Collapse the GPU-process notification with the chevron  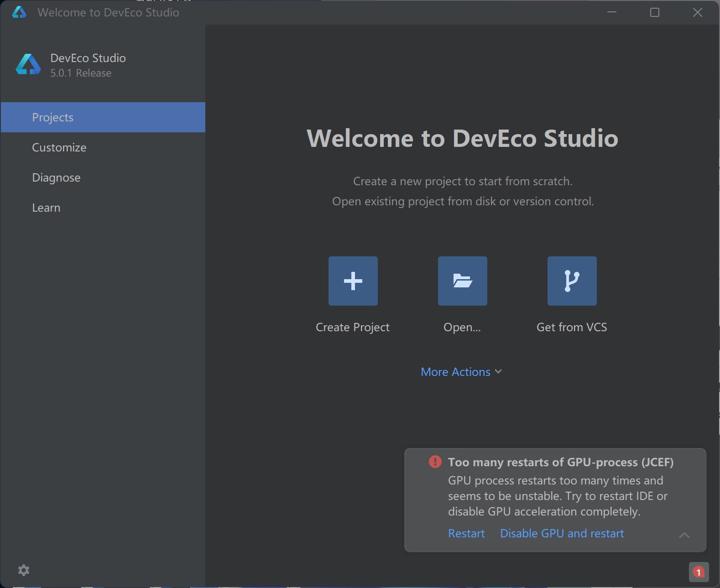tap(684, 535)
